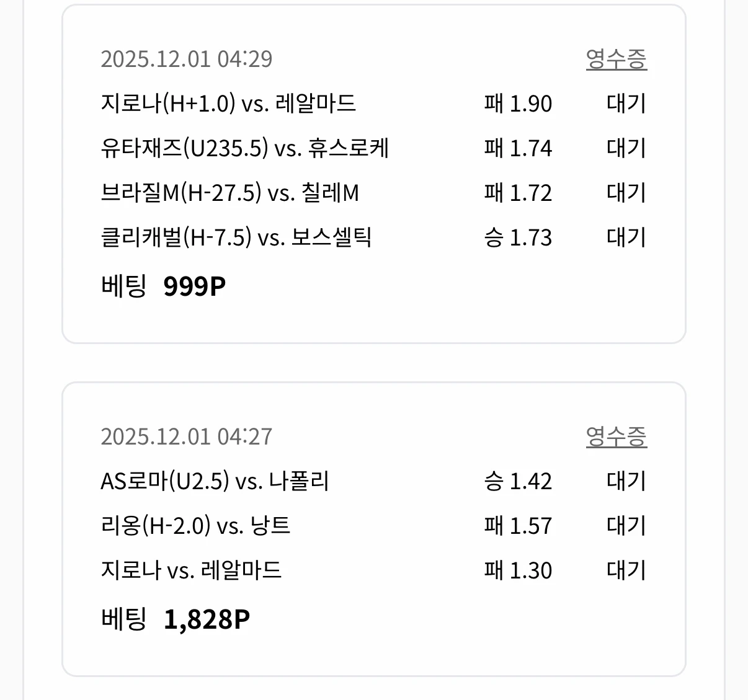
Task: Click the 패 1.90 odds value
Action: (519, 104)
